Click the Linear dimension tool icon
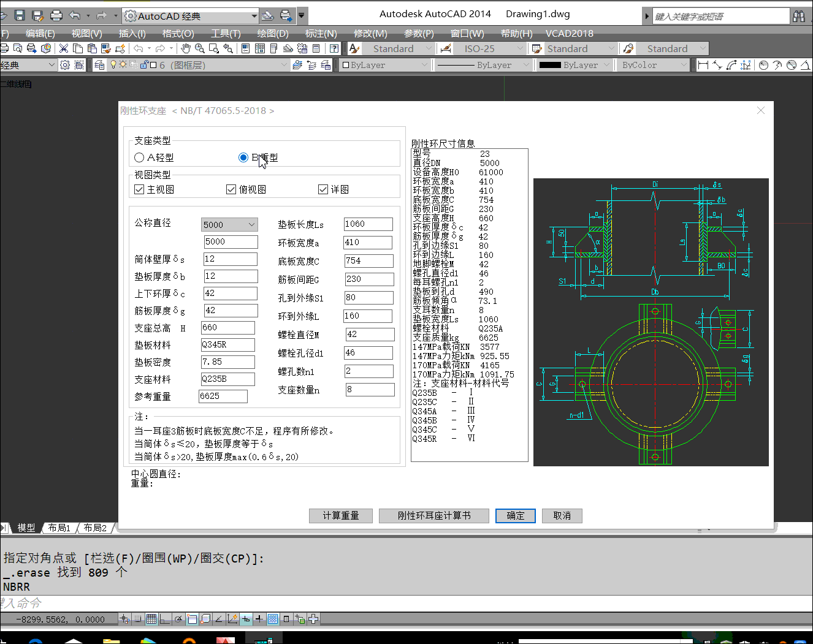Viewport: 813px width, 644px height. pos(703,65)
